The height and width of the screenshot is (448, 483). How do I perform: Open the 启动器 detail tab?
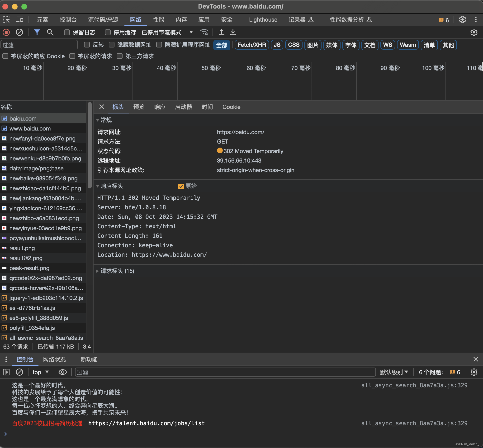pos(184,107)
